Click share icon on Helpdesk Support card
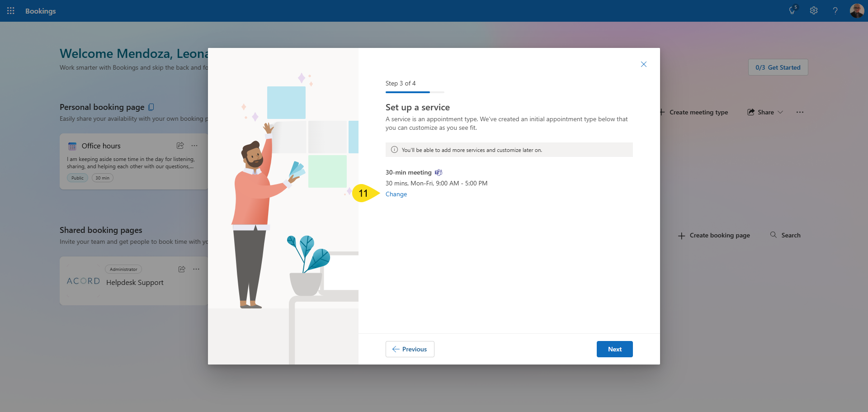 tap(182, 269)
